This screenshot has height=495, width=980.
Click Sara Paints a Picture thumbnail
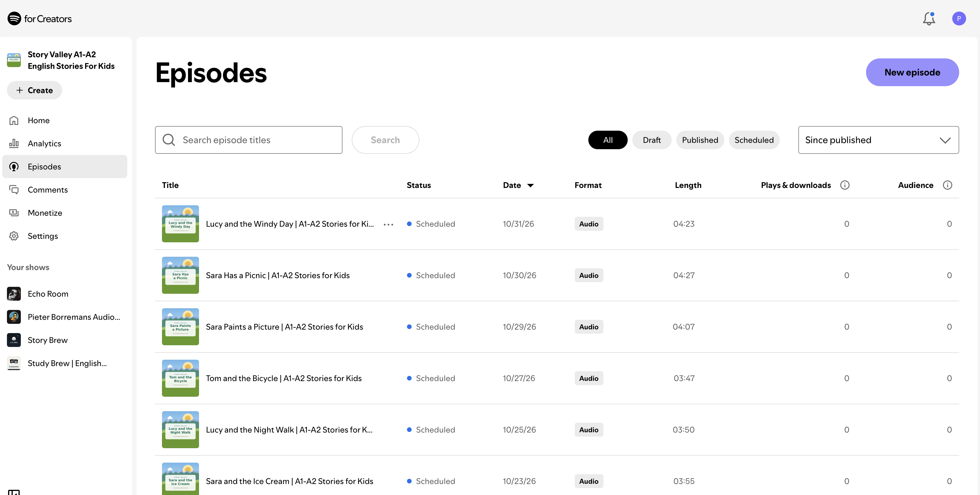click(180, 326)
